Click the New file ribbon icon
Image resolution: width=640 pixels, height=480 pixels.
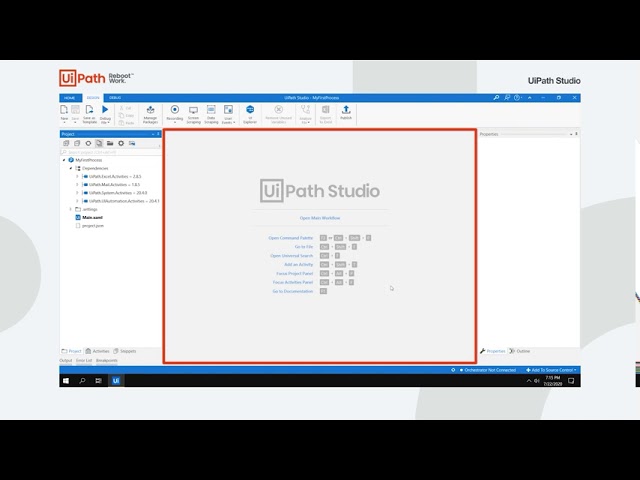(64, 109)
